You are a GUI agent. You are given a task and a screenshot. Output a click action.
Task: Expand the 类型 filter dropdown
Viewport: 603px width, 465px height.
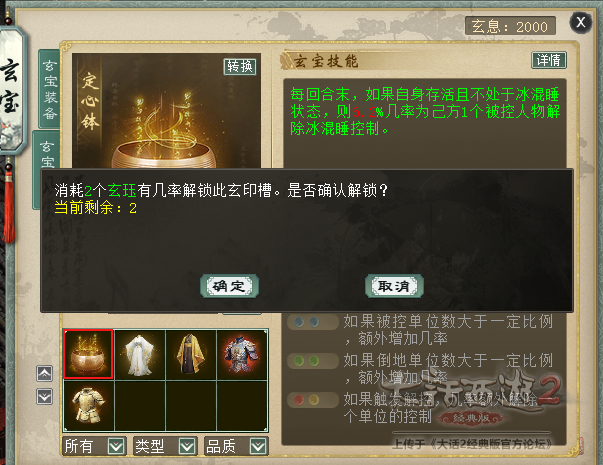click(x=165, y=446)
